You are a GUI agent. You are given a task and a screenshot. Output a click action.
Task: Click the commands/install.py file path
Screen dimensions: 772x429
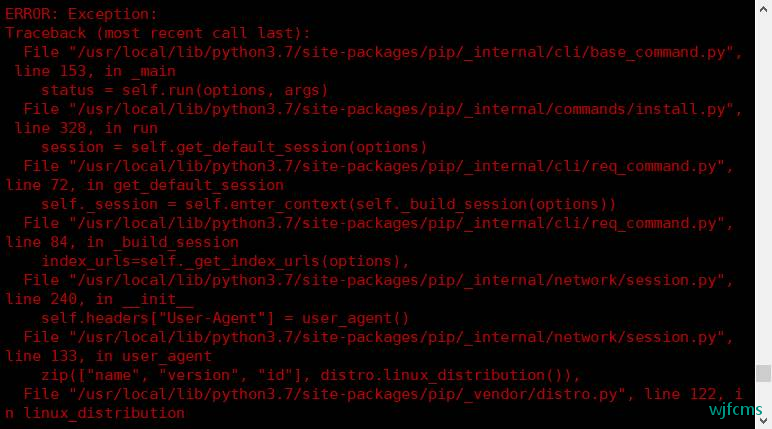[401, 109]
